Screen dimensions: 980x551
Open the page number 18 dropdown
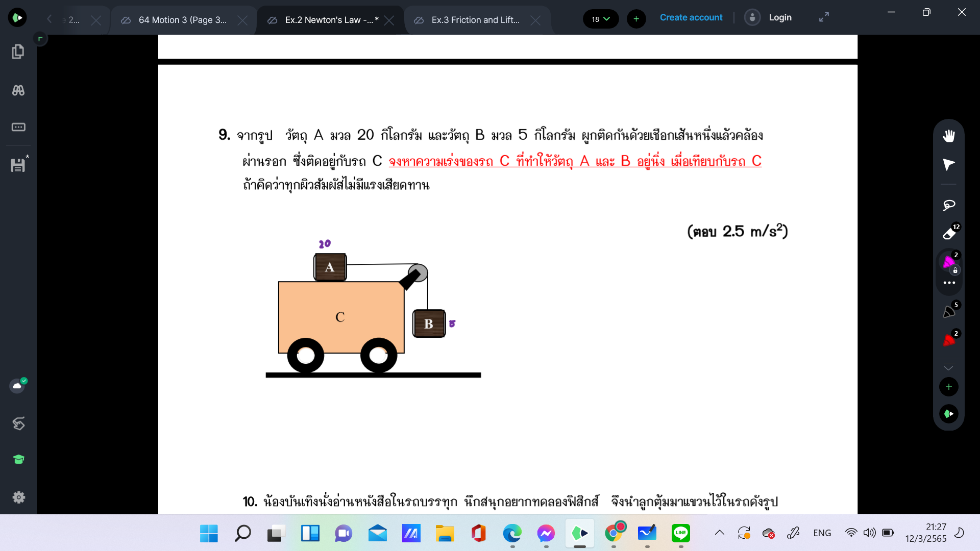coord(601,19)
